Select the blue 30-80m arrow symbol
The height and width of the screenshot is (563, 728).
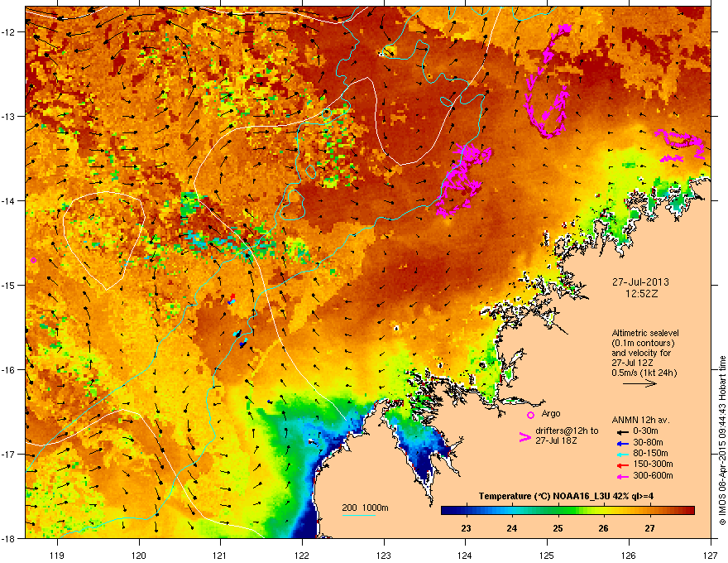tap(623, 443)
